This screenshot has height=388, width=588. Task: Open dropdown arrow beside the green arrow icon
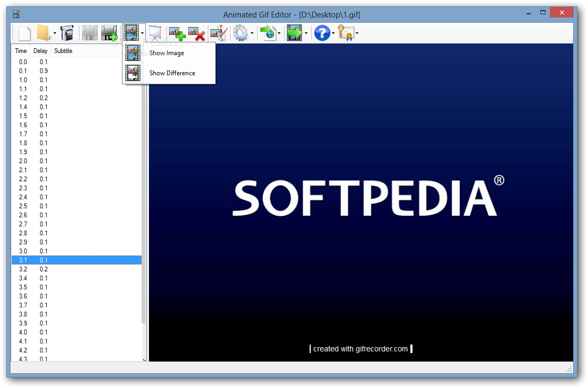point(306,33)
